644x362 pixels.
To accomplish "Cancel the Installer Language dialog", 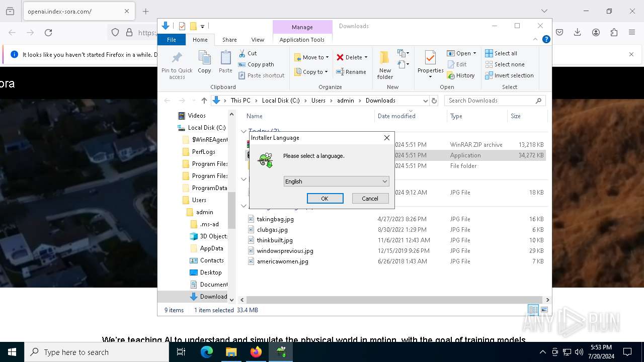I will tap(370, 199).
